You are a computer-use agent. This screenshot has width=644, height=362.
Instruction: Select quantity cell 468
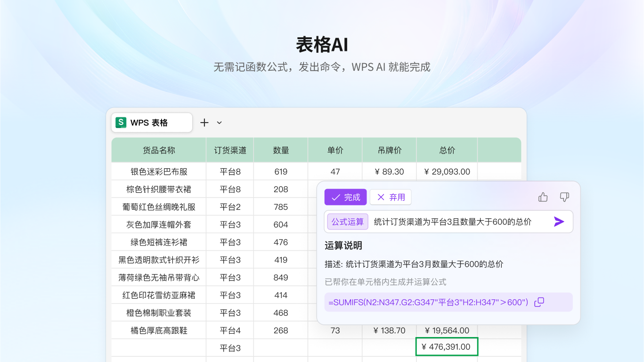point(281,313)
